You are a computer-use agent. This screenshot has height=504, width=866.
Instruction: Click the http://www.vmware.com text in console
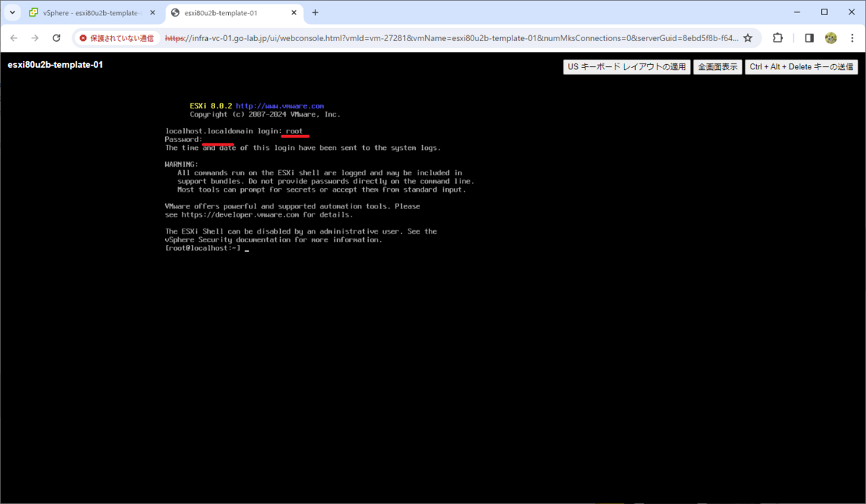(280, 106)
